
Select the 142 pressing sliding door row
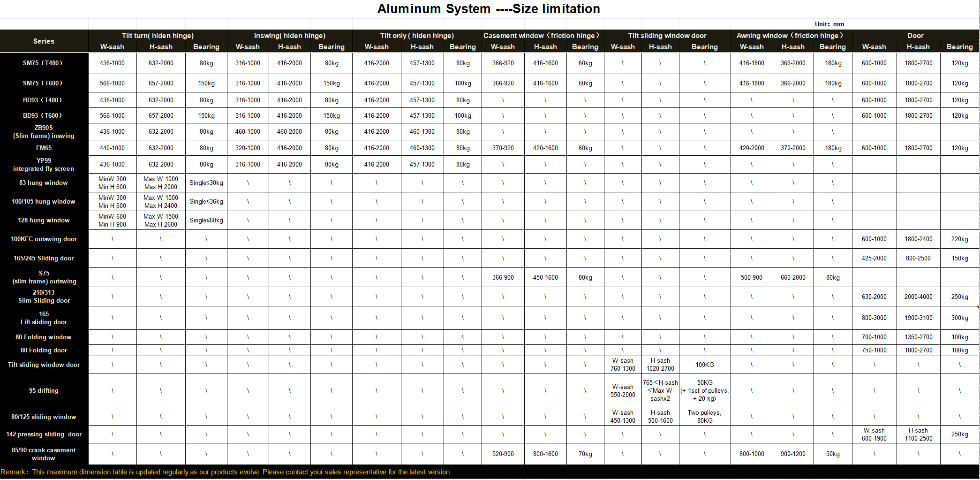click(44, 434)
